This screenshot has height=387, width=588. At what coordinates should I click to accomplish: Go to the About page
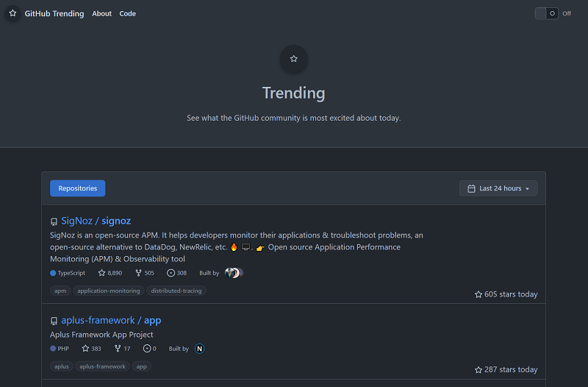point(102,13)
